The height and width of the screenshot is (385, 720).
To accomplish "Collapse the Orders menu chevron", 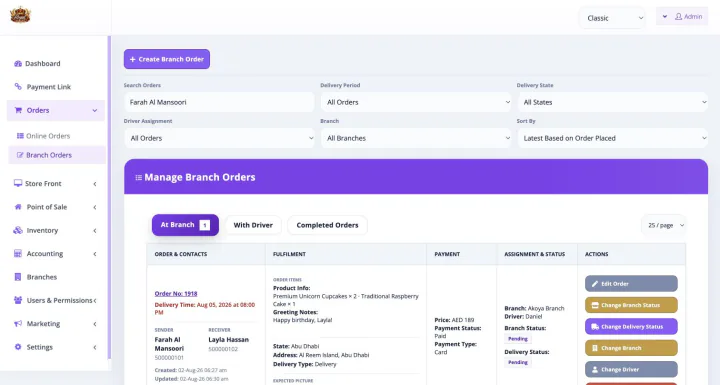I will (x=95, y=110).
